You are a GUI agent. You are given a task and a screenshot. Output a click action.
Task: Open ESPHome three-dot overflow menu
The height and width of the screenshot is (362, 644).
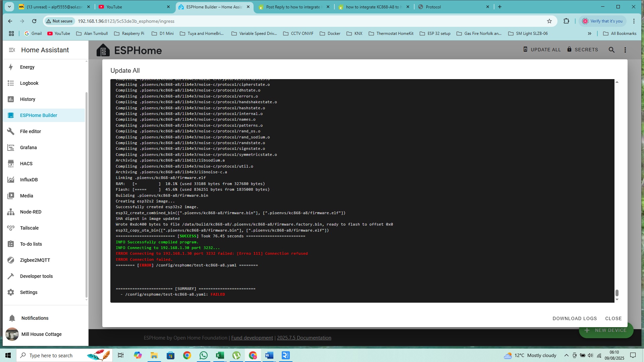[625, 50]
